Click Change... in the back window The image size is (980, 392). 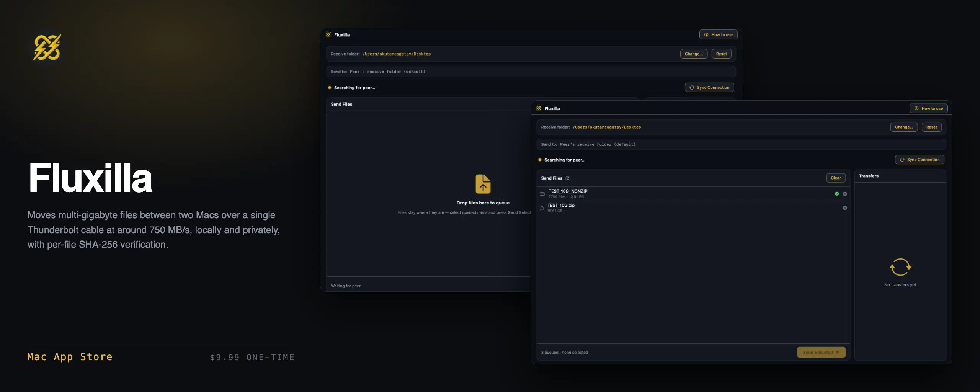click(x=694, y=54)
